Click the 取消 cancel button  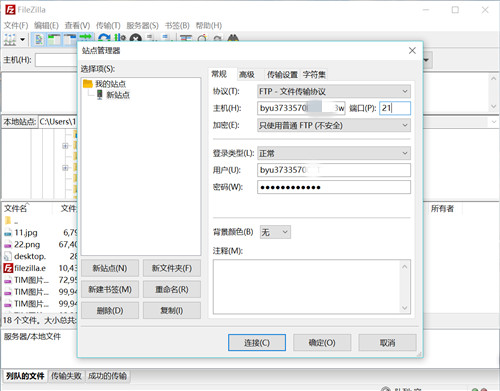[387, 343]
